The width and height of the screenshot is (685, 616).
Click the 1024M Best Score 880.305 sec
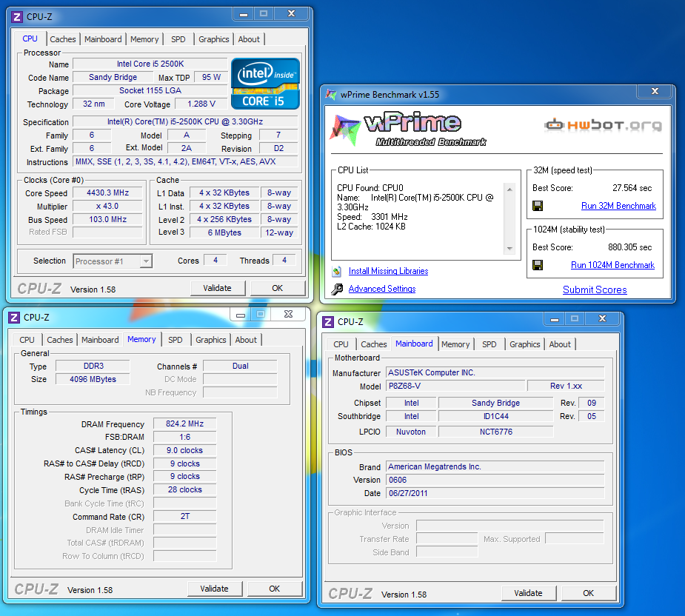pos(629,247)
